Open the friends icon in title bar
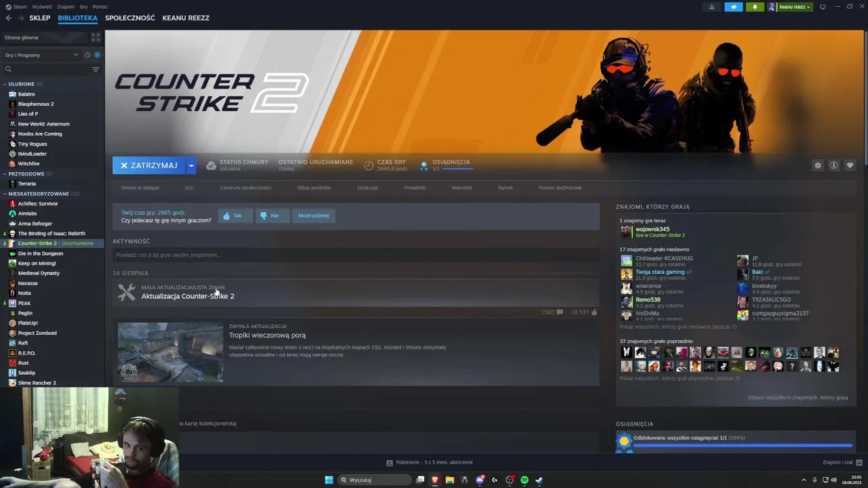The image size is (868, 488). coord(711,7)
